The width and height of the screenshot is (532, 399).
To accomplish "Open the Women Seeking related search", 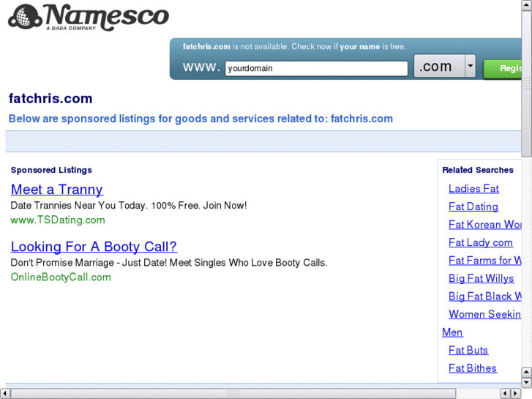I will [x=485, y=314].
